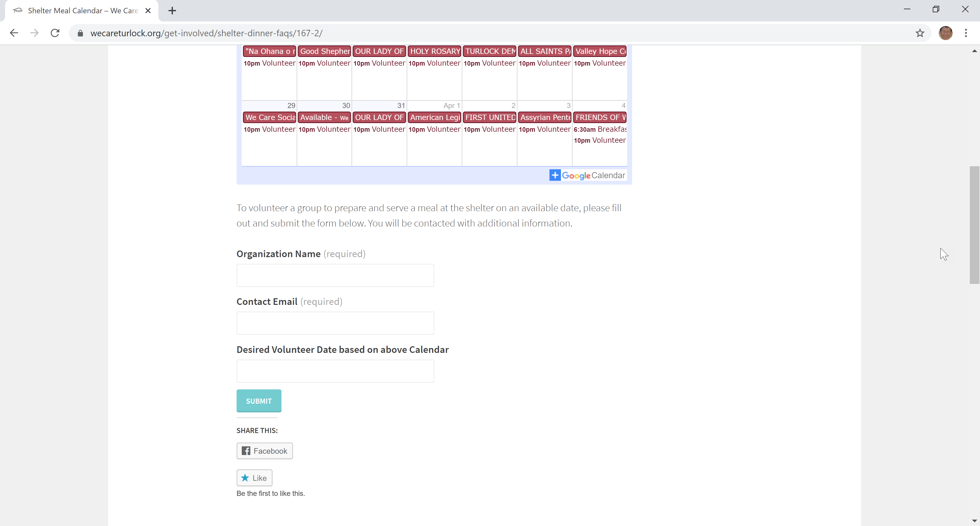Image resolution: width=980 pixels, height=526 pixels.
Task: Close the Shelter Meal Calendar tab
Action: click(148, 11)
